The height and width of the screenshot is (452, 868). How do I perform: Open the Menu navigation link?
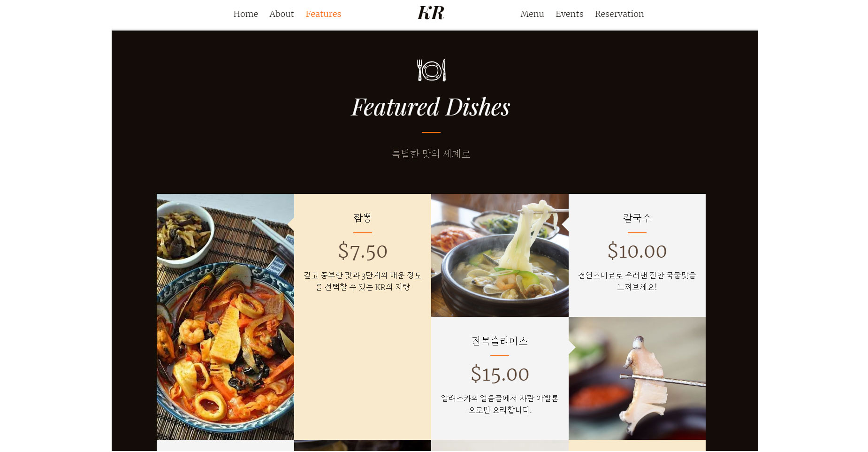(532, 14)
